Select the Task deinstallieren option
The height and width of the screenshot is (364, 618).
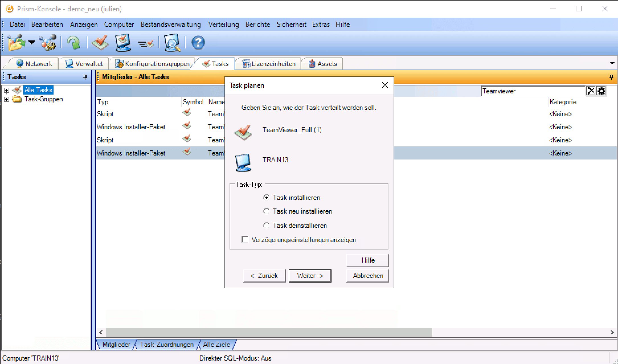[266, 226]
